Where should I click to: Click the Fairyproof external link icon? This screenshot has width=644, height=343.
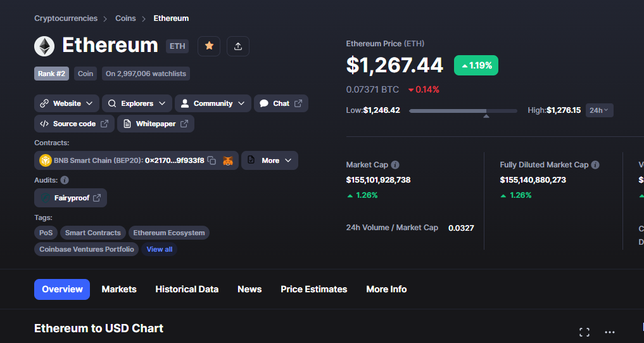(x=97, y=198)
